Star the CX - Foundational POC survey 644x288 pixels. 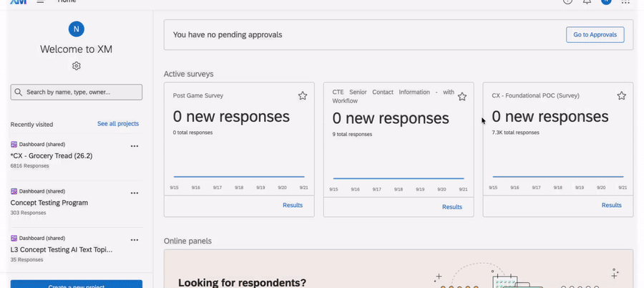tap(621, 96)
